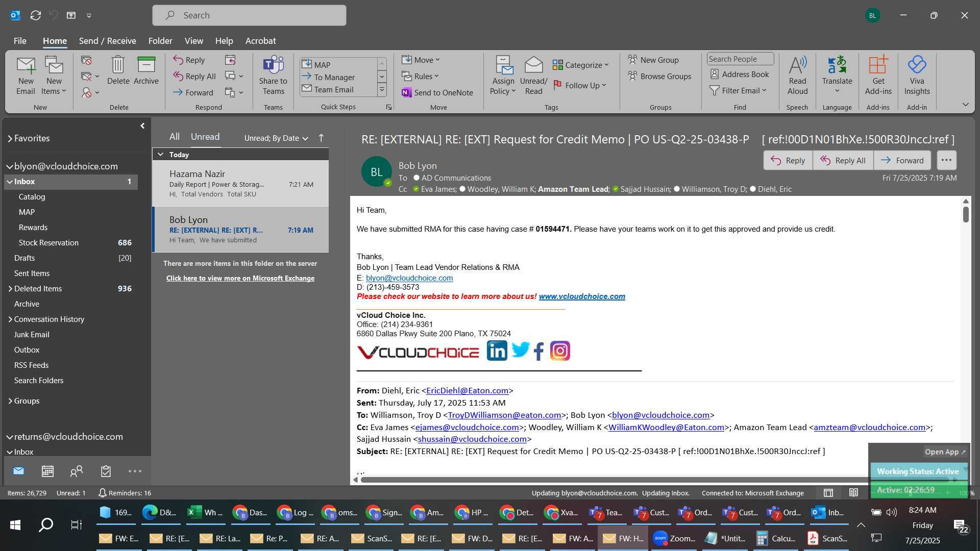Reverse sort order arrow
The width and height of the screenshot is (980, 551).
(321, 138)
